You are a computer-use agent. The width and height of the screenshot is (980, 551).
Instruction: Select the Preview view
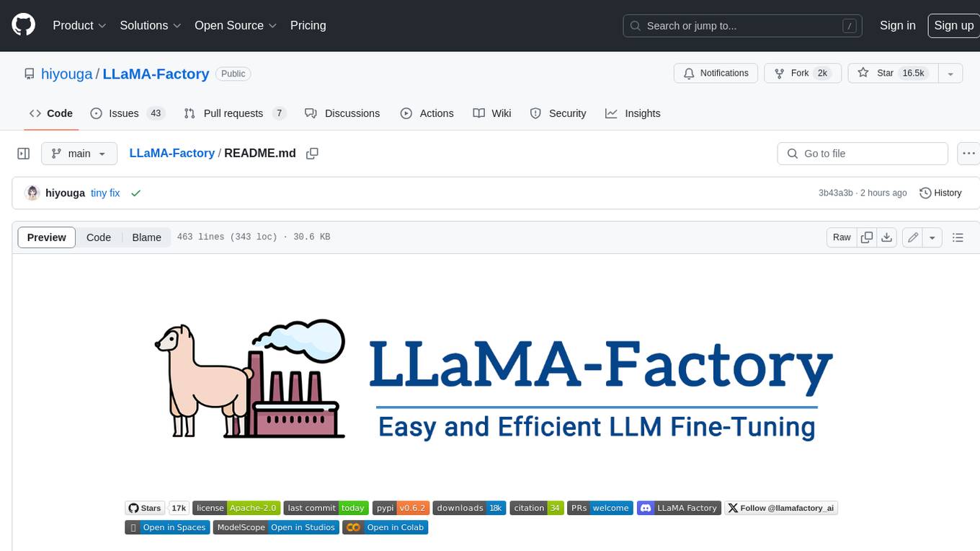pos(47,237)
